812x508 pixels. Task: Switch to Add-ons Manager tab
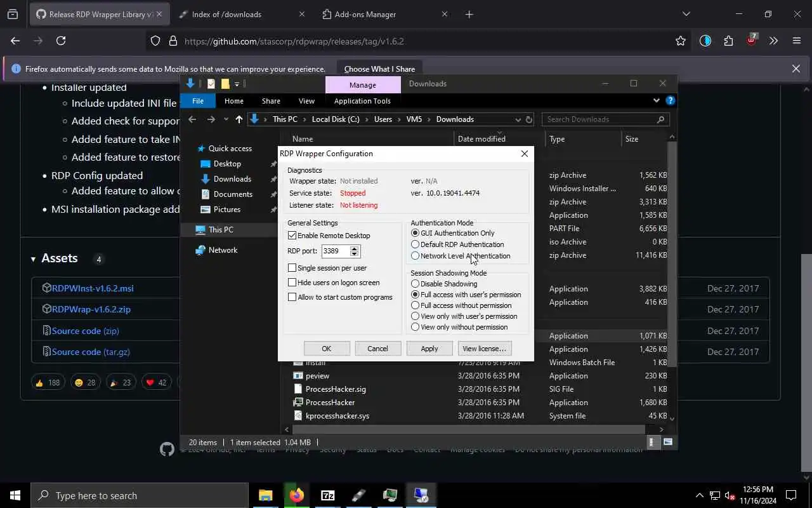click(x=386, y=14)
